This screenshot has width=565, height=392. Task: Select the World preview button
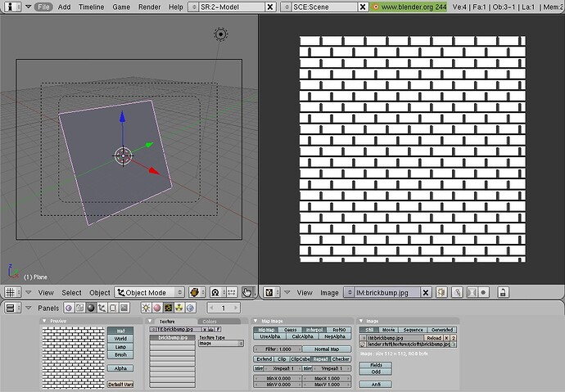click(x=120, y=338)
